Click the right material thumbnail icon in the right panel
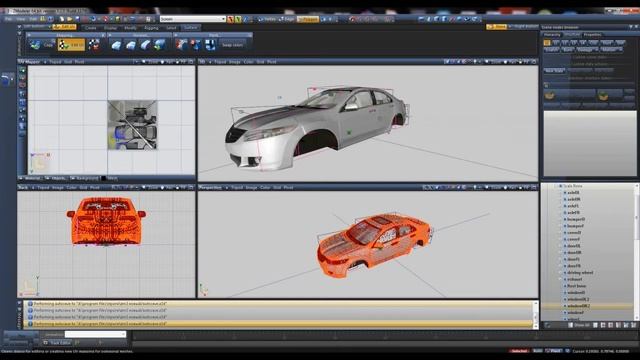 click(603, 96)
